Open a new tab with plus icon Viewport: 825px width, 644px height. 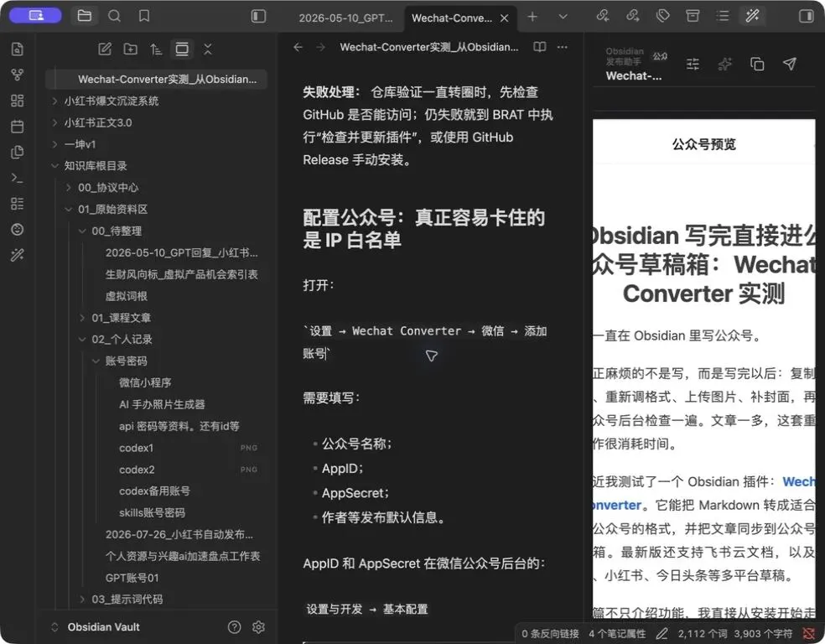click(532, 17)
